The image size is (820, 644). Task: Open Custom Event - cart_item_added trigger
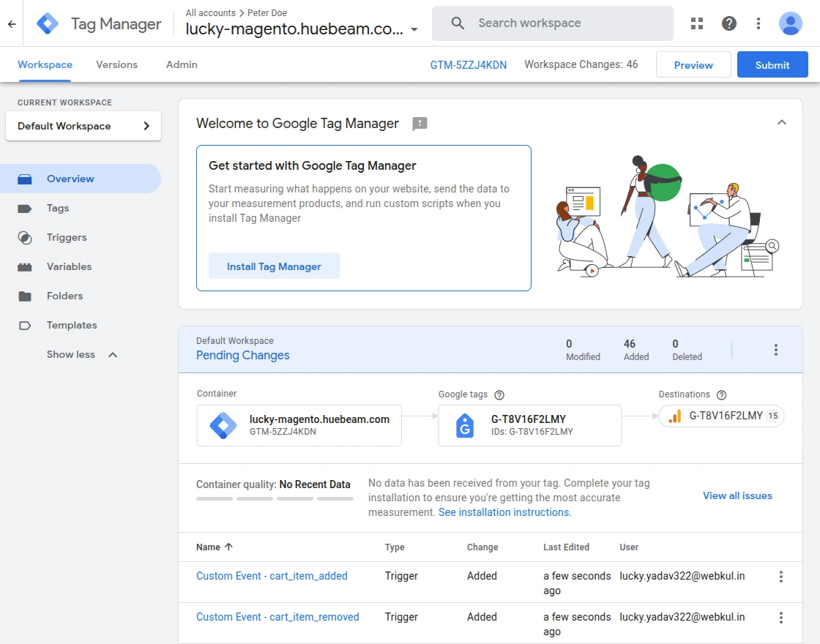pyautogui.click(x=272, y=576)
